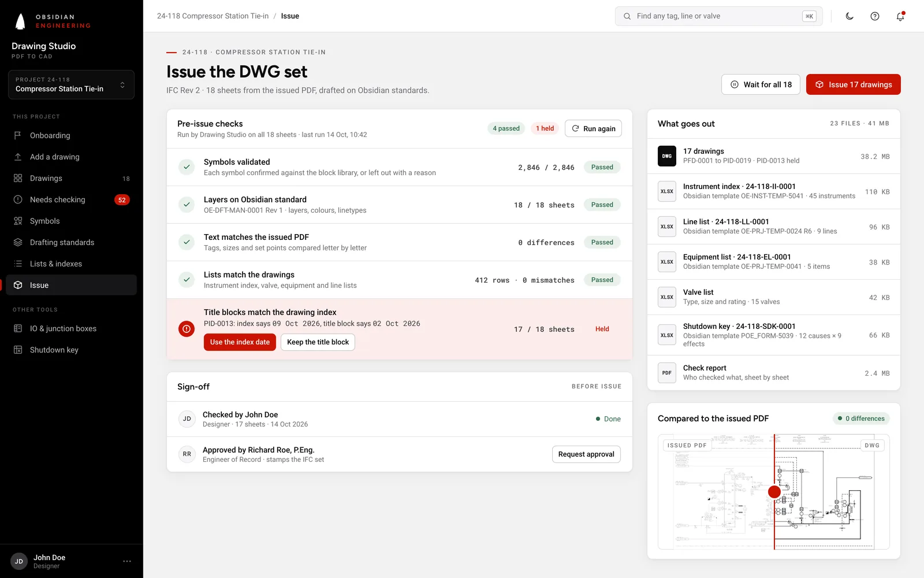Click the checkmark next to Lists match the drawings

click(x=187, y=280)
